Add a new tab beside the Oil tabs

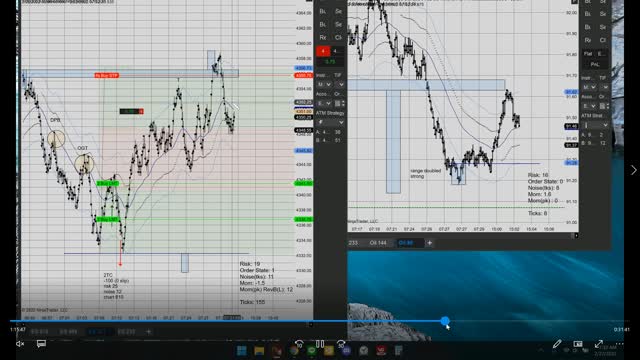pos(429,243)
